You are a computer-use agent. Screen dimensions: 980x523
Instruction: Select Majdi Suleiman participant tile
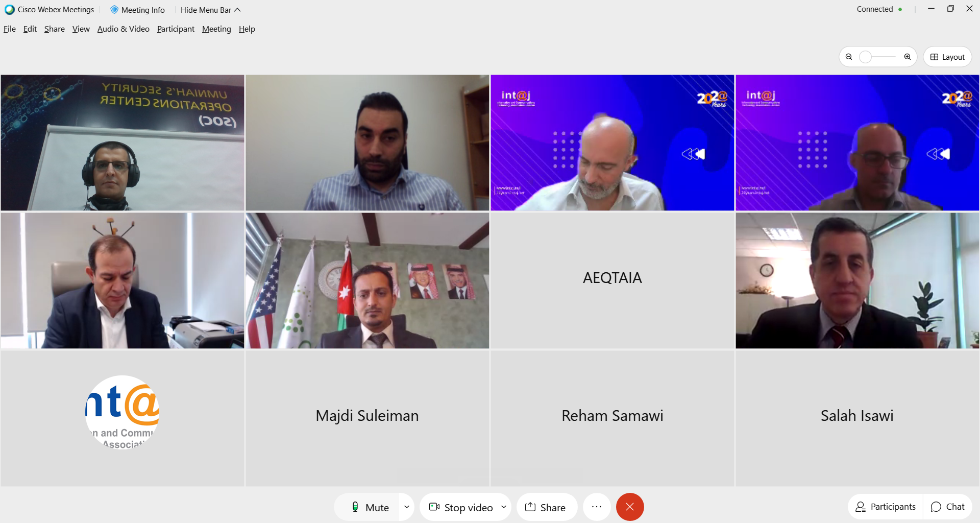367,418
